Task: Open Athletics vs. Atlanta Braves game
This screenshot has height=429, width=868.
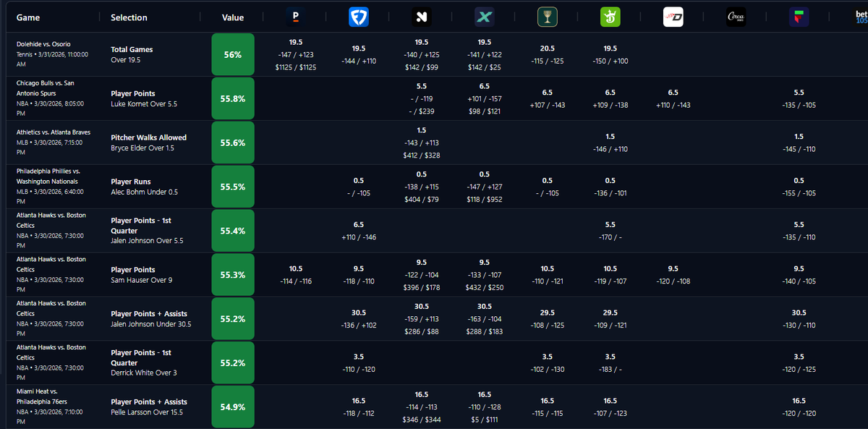Action: (54, 132)
